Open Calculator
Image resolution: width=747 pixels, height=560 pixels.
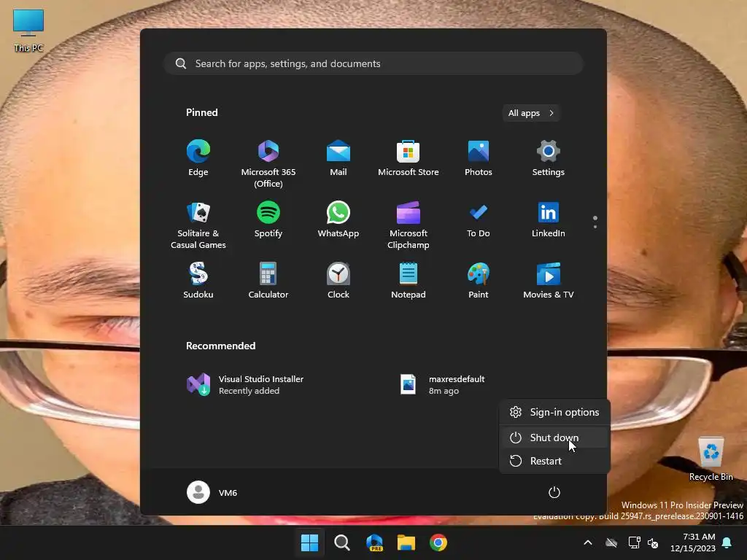[268, 281]
